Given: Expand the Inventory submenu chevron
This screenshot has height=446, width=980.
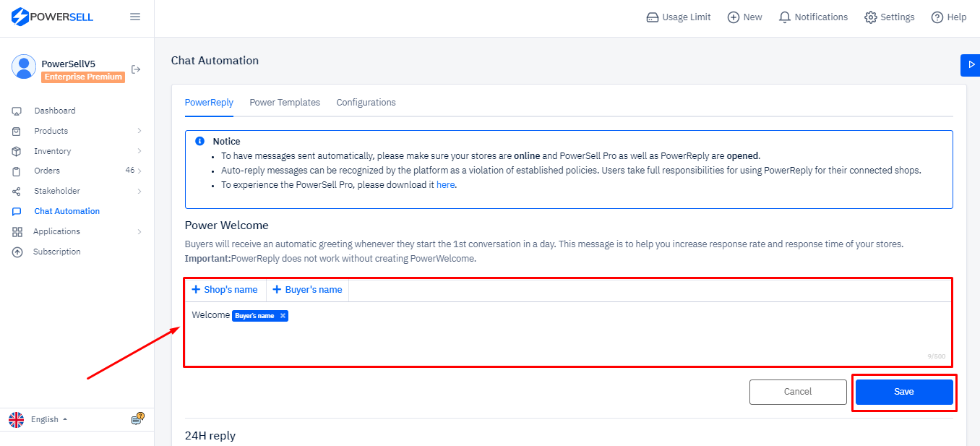Looking at the screenshot, I should [x=139, y=151].
